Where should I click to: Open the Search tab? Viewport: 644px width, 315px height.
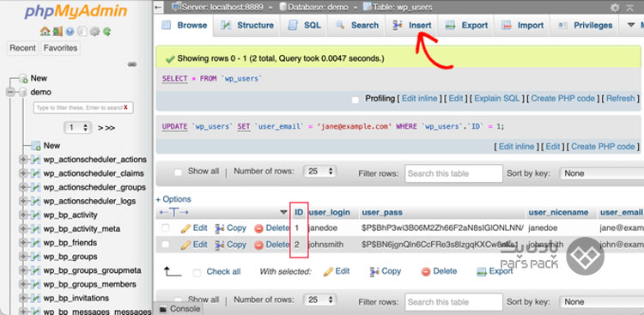(357, 26)
